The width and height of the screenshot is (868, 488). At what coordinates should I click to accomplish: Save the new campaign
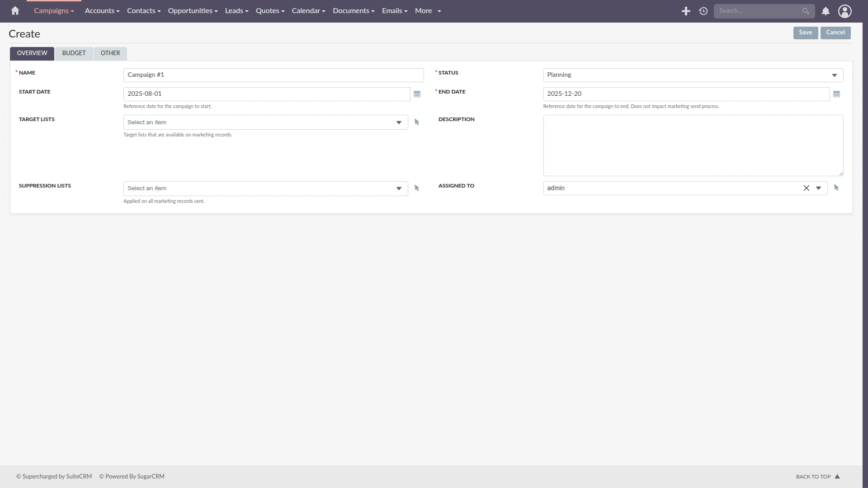pyautogui.click(x=805, y=33)
